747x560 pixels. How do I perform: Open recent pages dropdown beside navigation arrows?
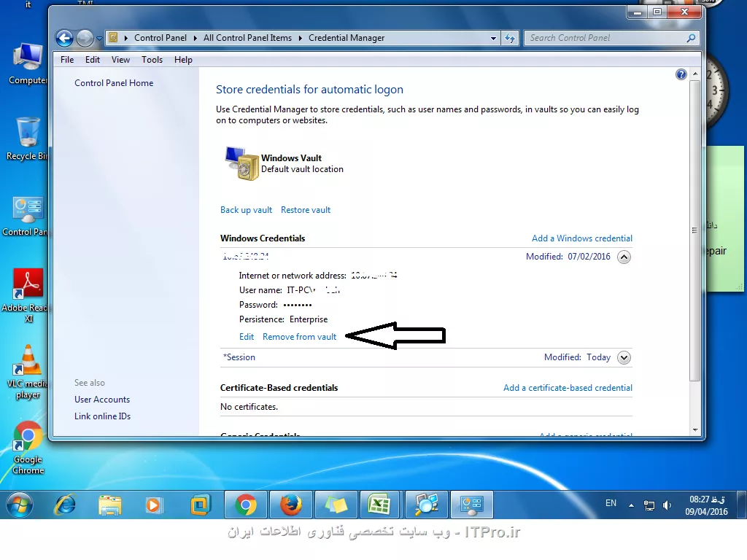[x=99, y=38]
